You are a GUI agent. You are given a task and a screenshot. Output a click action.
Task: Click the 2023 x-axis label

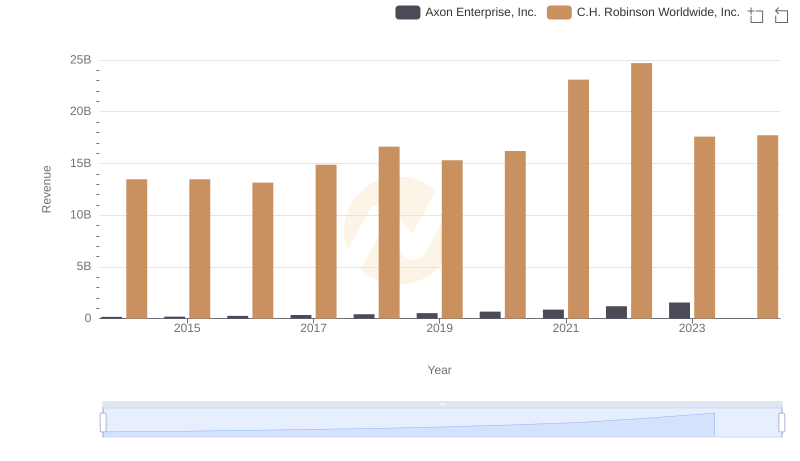692,328
